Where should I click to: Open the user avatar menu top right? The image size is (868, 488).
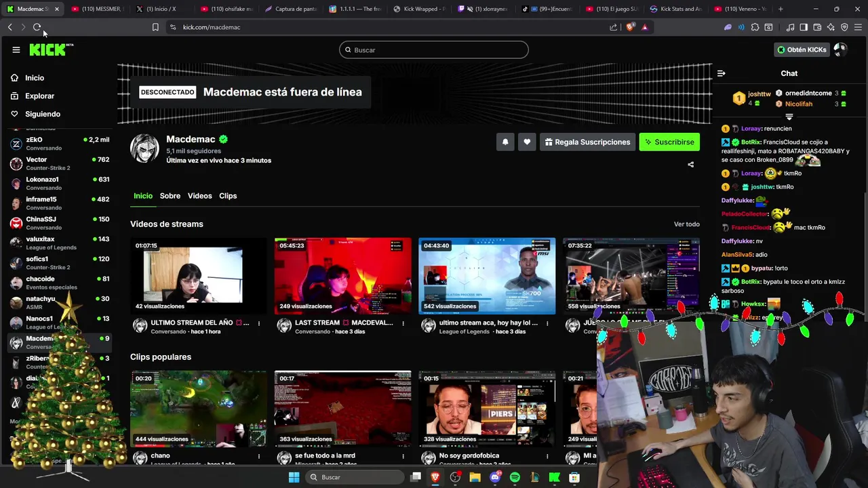(x=840, y=49)
